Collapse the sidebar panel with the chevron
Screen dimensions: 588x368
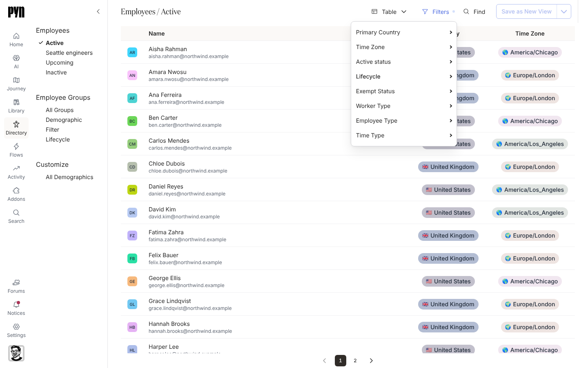(x=98, y=11)
